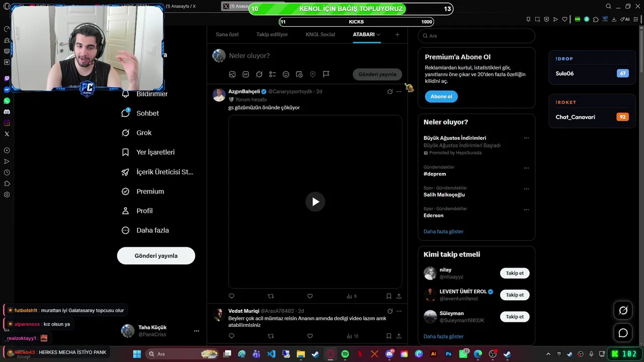Viewport: 644px width, 362px height.
Task: Click the large Gönderi yayınla sidebar button
Action: pyautogui.click(x=156, y=256)
